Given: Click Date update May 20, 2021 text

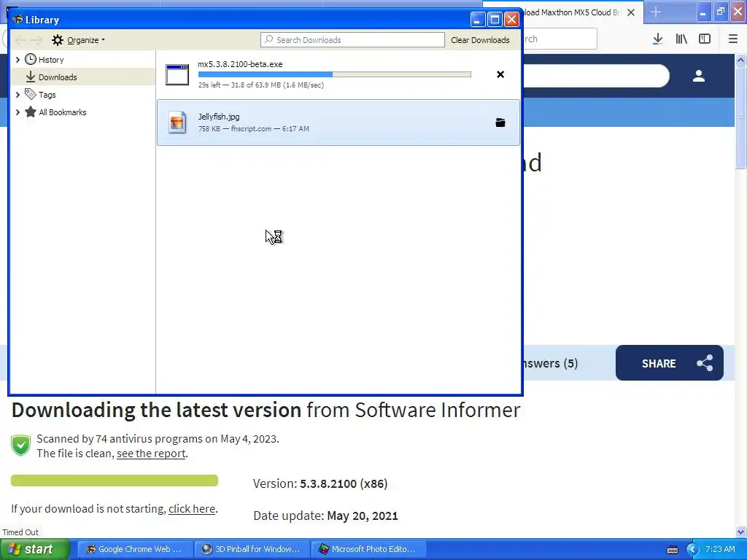Looking at the screenshot, I should click(x=325, y=516).
